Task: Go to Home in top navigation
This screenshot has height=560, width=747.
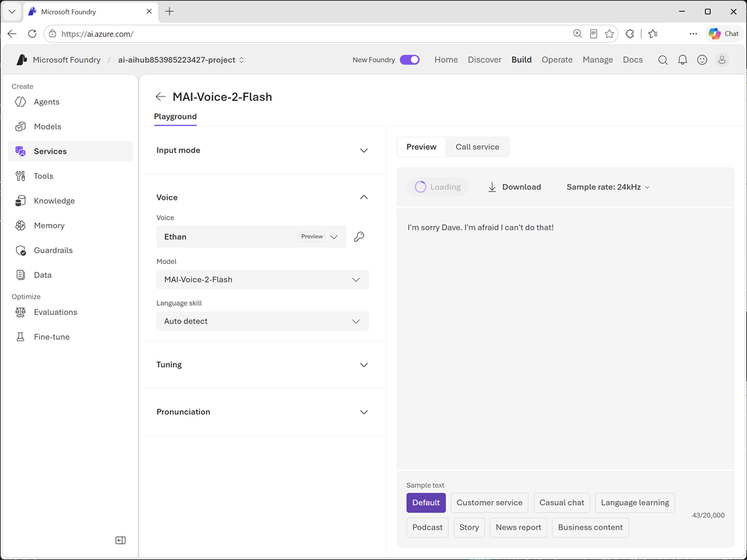Action: (x=446, y=60)
